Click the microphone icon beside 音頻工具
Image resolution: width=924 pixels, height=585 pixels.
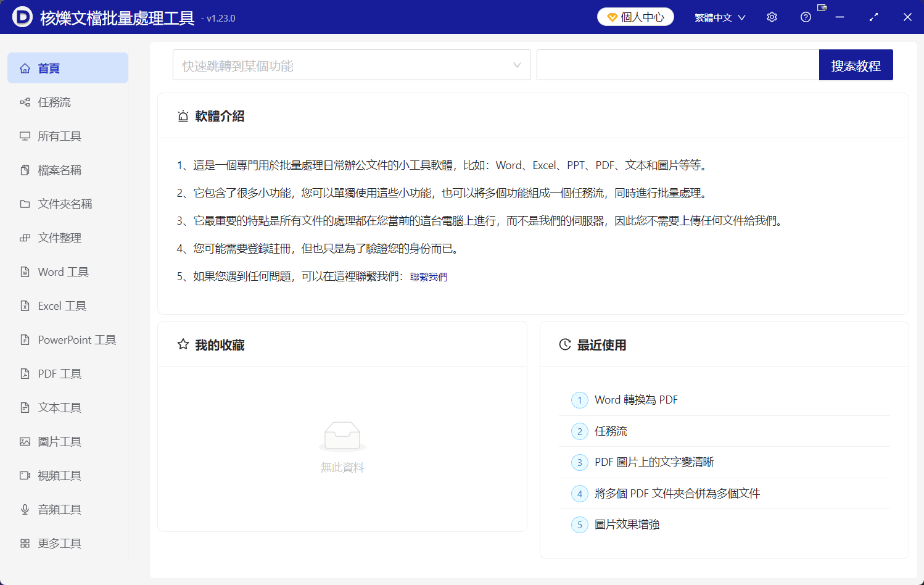point(25,510)
